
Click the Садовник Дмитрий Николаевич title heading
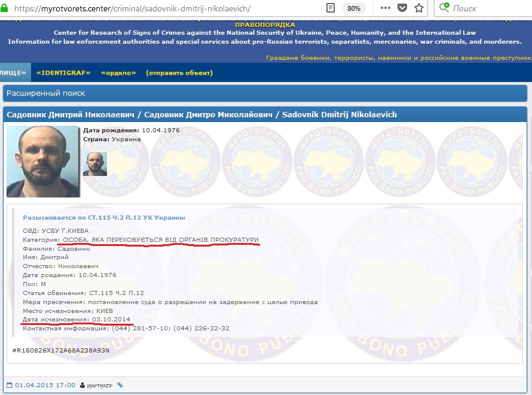click(x=201, y=114)
